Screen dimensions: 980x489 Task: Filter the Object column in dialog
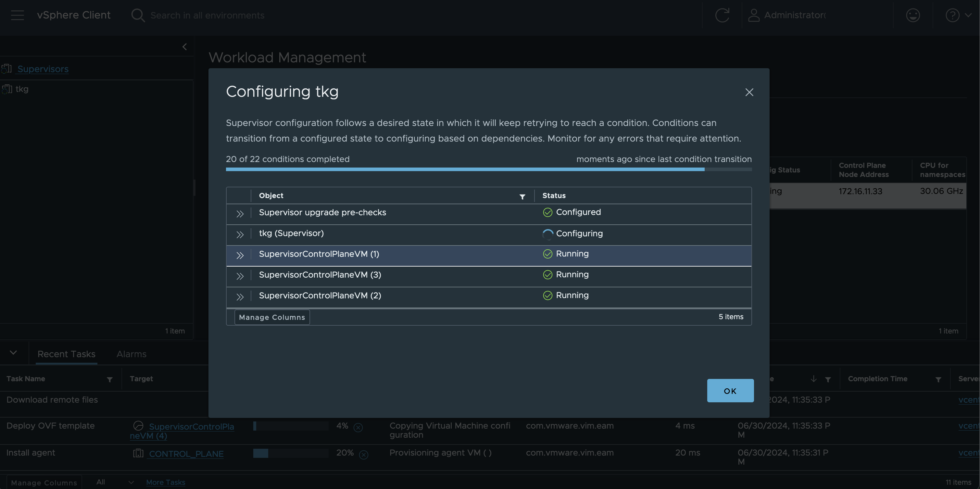coord(522,196)
